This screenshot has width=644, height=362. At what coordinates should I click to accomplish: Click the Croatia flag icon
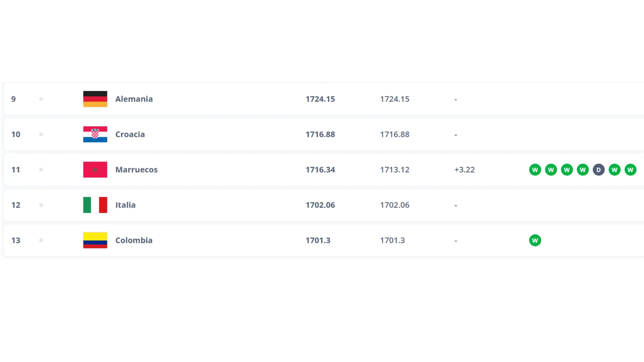[95, 134]
